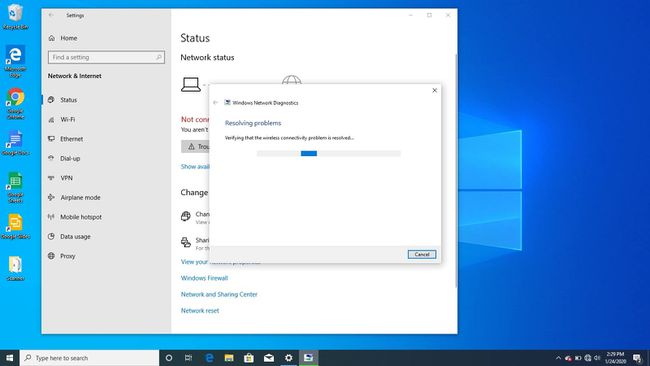Cancel the Windows Network Diagnostics troubleshooter

click(x=422, y=254)
